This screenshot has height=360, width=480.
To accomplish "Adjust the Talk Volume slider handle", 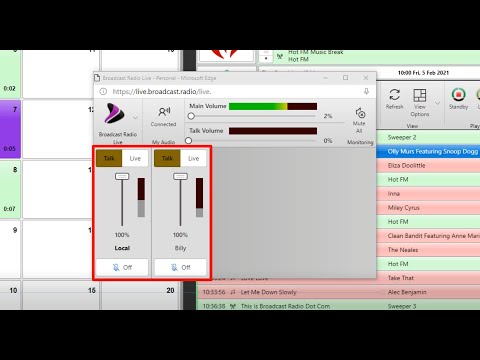I will pos(188,141).
